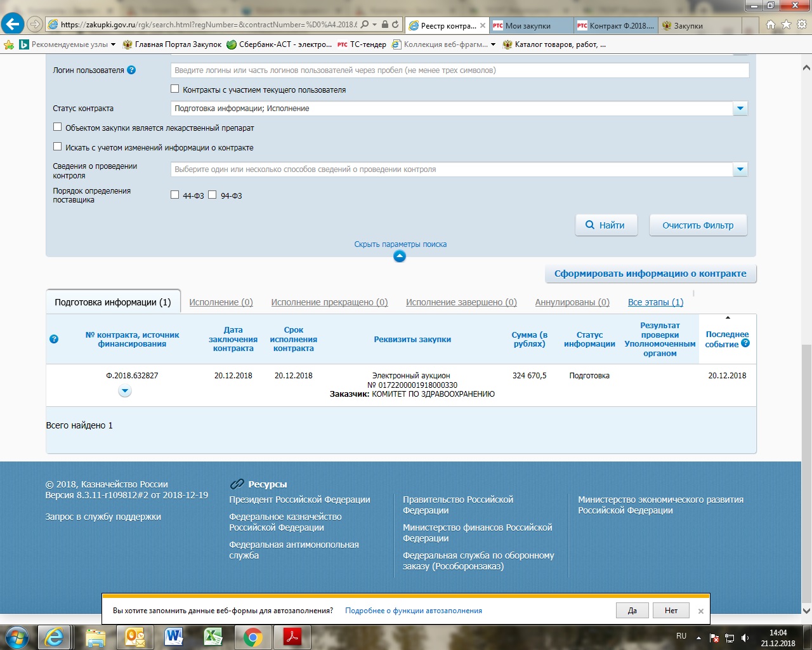Open Сведения о проведении контроля dropdown arrow
The height and width of the screenshot is (650, 812).
point(740,169)
